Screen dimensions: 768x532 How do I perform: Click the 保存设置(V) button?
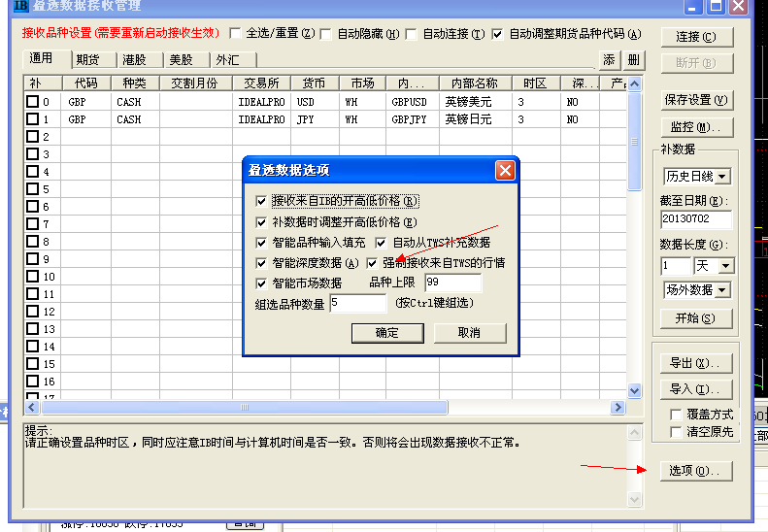click(695, 100)
